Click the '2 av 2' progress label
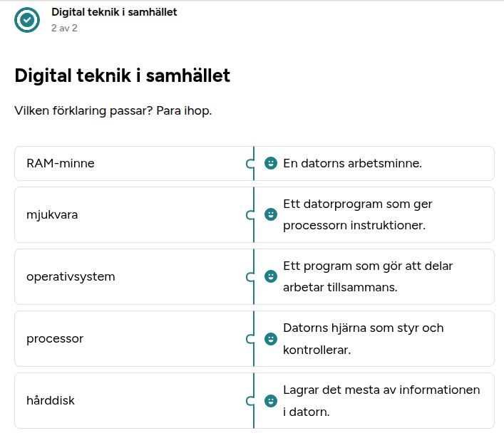The width and height of the screenshot is (504, 438). pos(64,28)
